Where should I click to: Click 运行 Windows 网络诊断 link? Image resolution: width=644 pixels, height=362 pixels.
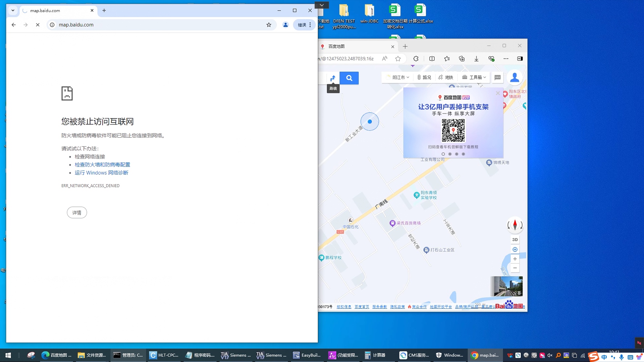pos(101,173)
